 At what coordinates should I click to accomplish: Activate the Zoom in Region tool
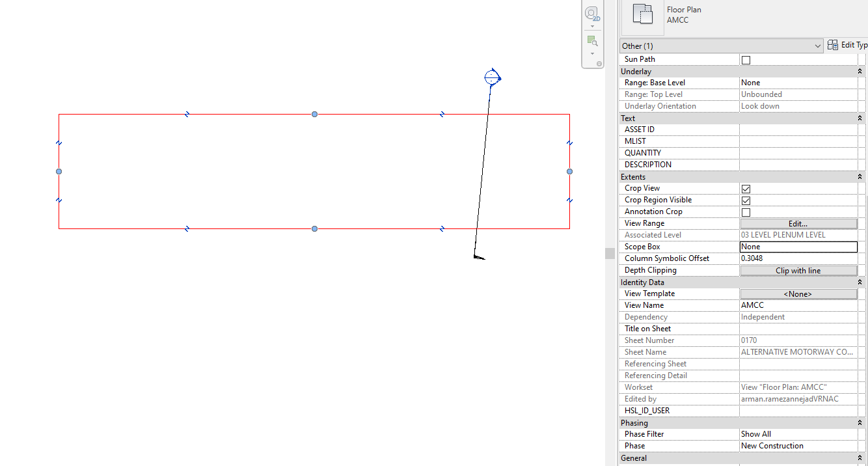[591, 40]
